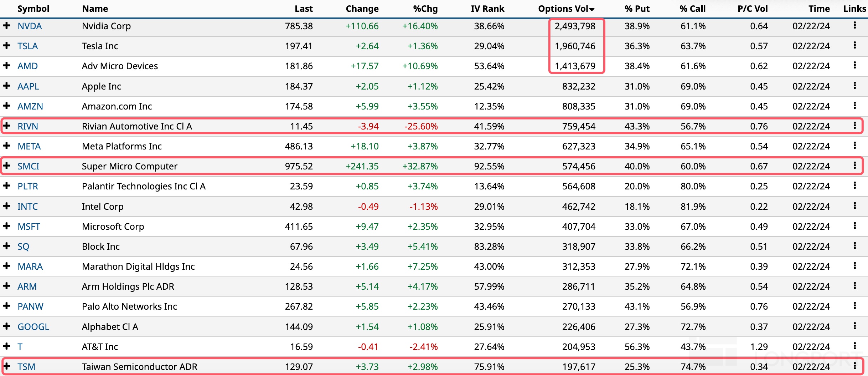Click the kebab menu icon in the RIVN row
Viewport: 868px width, 376px height.
854,126
